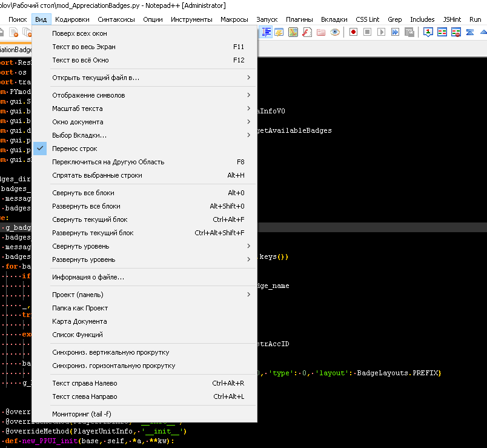Expand the Выбор Вкладки… submenu
Image resolution: width=487 pixels, height=448 pixels.
pos(144,135)
